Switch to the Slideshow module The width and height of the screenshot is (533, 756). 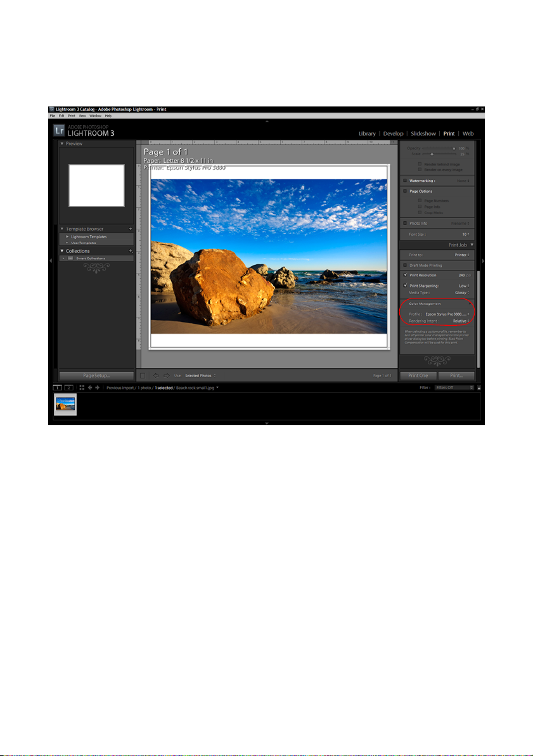click(x=423, y=134)
